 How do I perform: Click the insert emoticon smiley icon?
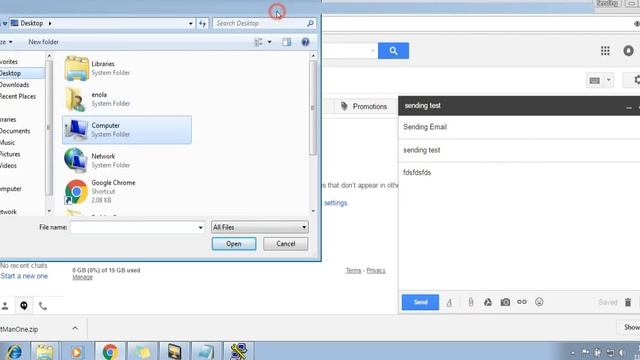[539, 302]
